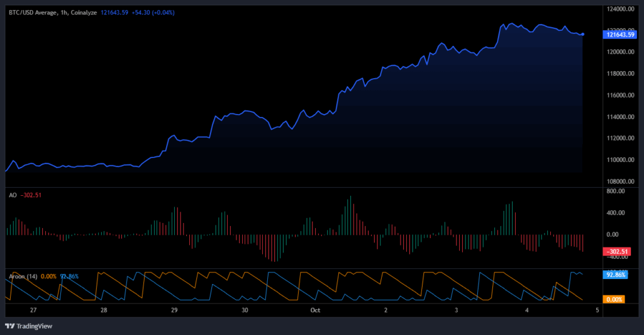
Task: Click the red -302.51 AO axis tag
Action: tap(616, 252)
